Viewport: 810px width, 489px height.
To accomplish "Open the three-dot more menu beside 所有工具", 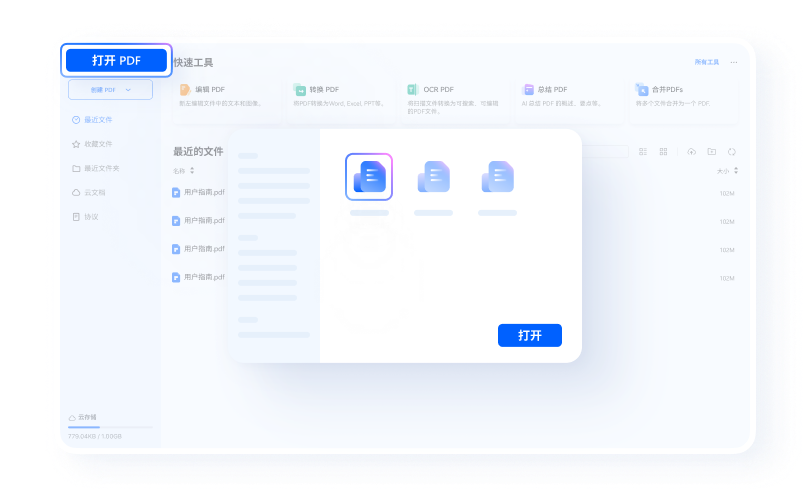I will (x=734, y=62).
